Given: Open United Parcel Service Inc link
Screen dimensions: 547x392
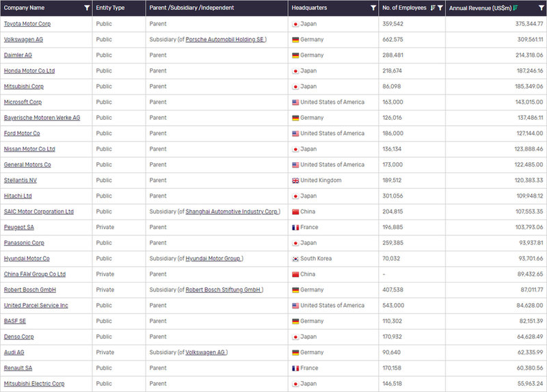Looking at the screenshot, I should pyautogui.click(x=36, y=305).
